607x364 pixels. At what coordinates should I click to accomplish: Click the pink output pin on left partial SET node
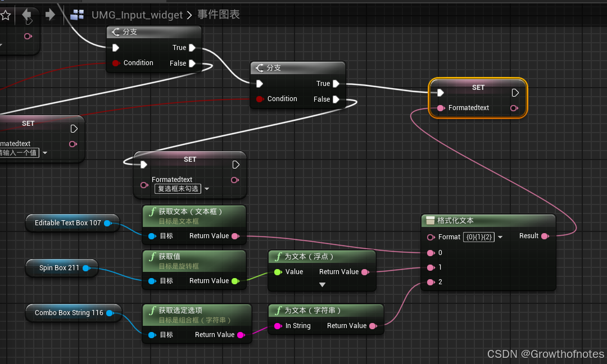pos(73,144)
